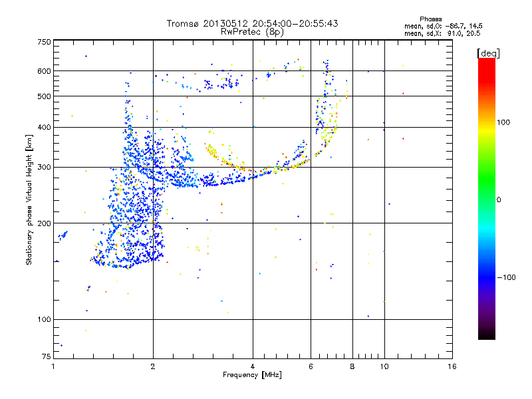This screenshot has height=399, width=532.
Task: Click the y-axis label '75'
Action: pos(47,356)
